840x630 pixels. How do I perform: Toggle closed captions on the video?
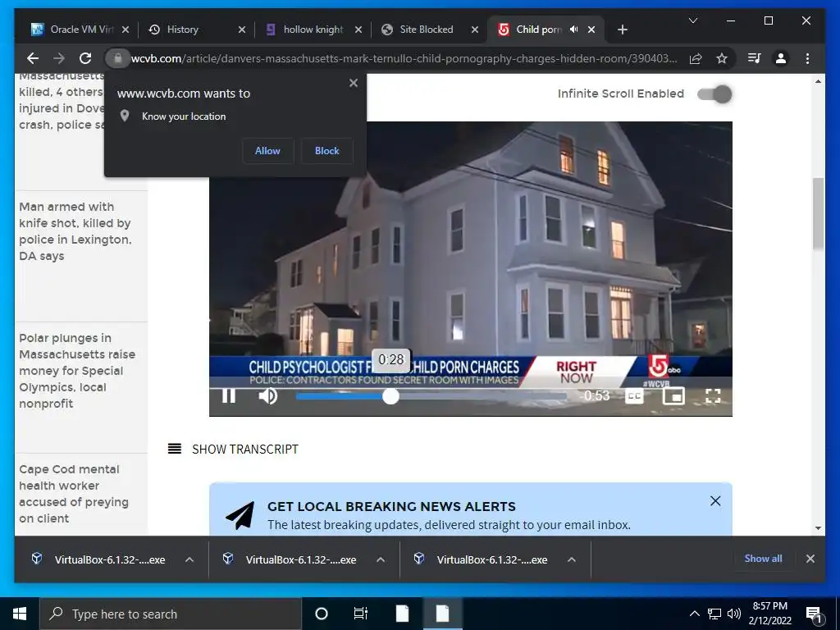pos(634,396)
